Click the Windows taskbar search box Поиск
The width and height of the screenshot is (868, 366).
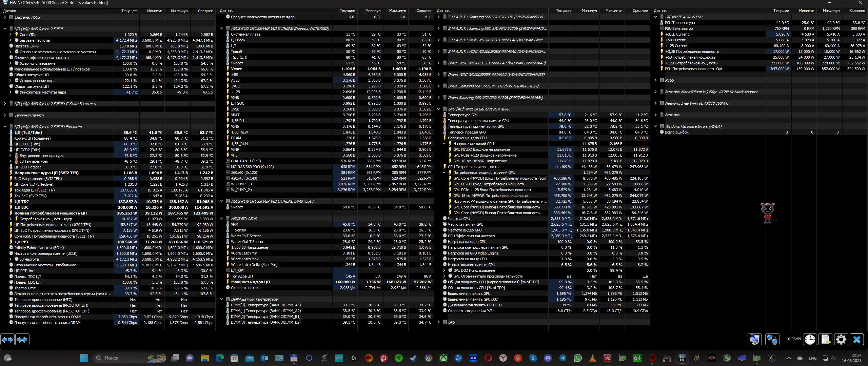pyautogui.click(x=112, y=358)
